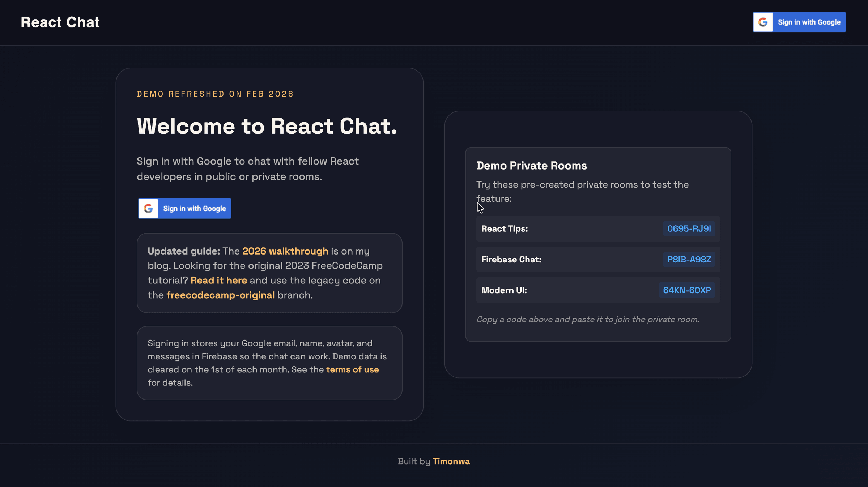Click the Updated guide: bold text
The height and width of the screenshot is (487, 868).
click(x=184, y=251)
